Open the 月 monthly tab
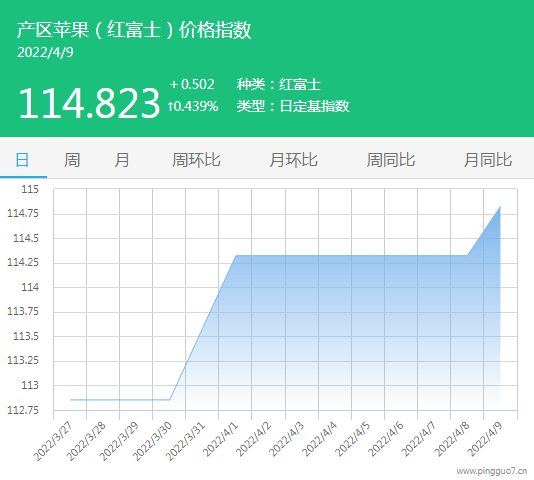 point(122,160)
